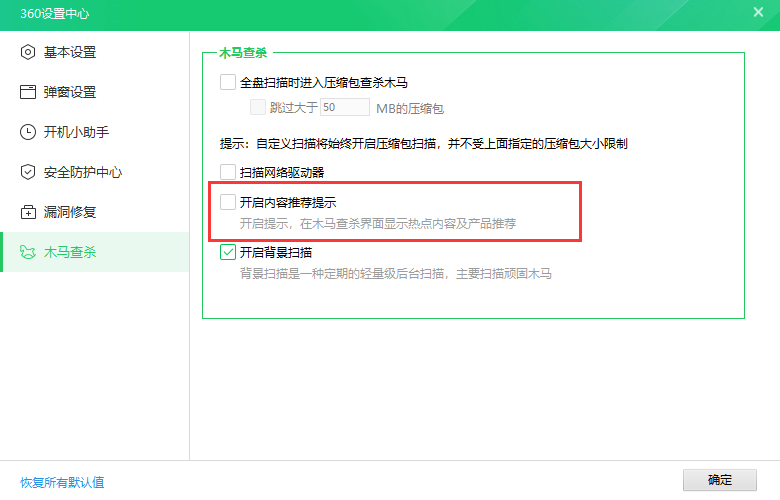Open 弹窗设置 section
The height and width of the screenshot is (500, 780).
pos(95,92)
